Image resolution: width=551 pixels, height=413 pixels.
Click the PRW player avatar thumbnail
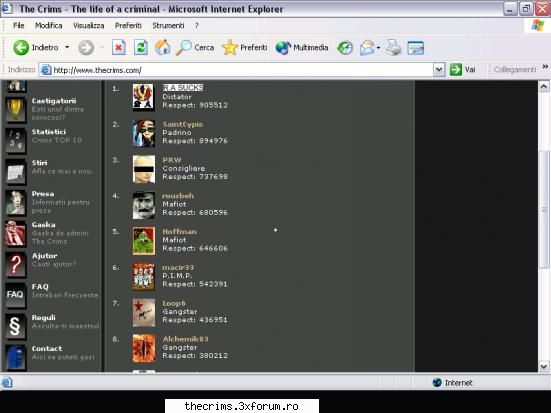[143, 169]
